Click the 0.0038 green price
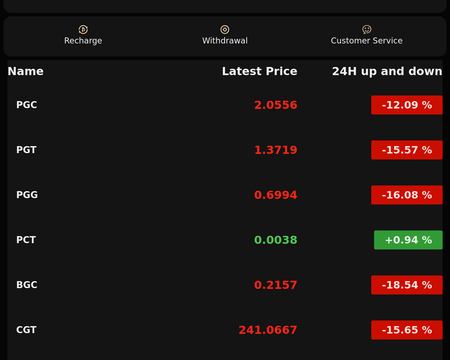 point(276,240)
